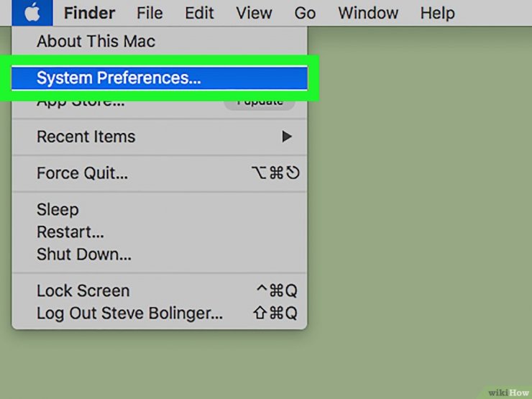Expand the Recent Items submenu arrow
Screen dimensions: 532x399
coord(287,137)
